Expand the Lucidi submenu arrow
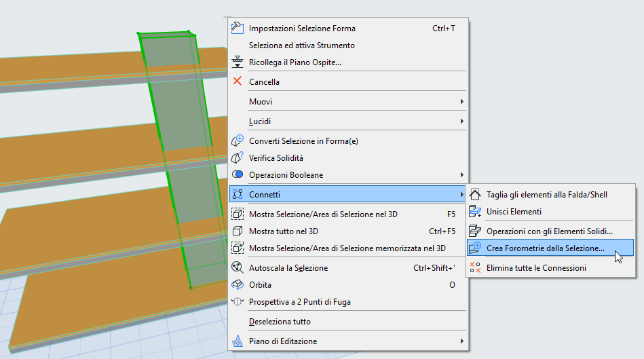The width and height of the screenshot is (644, 359). [461, 121]
